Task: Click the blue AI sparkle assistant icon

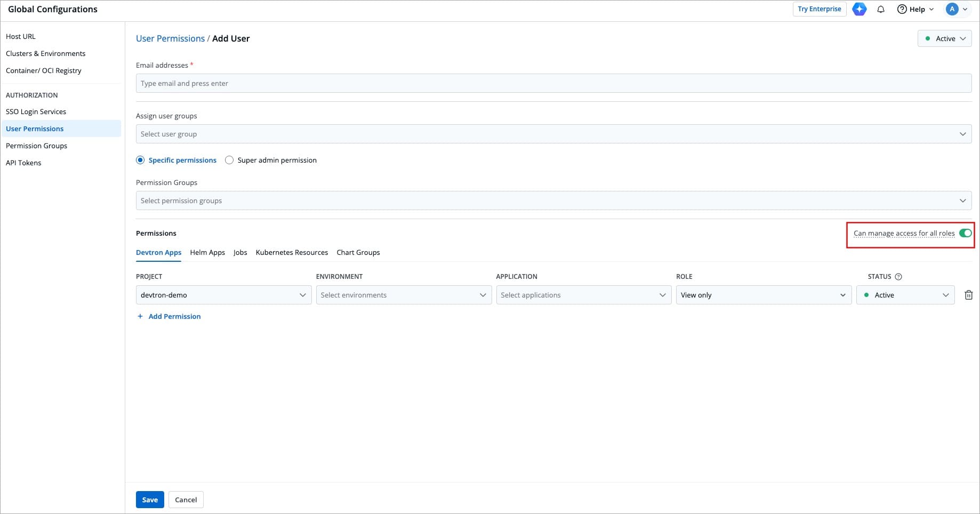Action: click(x=859, y=9)
